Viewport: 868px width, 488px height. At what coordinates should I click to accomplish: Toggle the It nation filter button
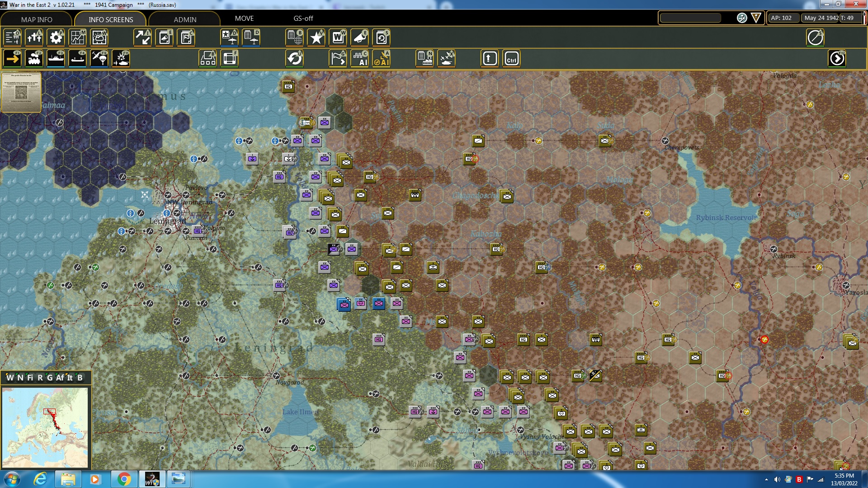click(70, 378)
